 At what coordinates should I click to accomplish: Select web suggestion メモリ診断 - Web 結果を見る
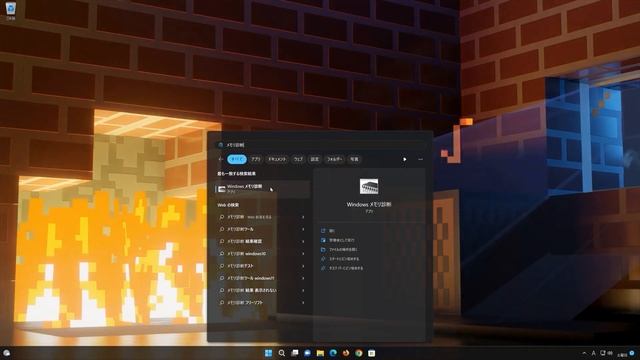click(262, 217)
